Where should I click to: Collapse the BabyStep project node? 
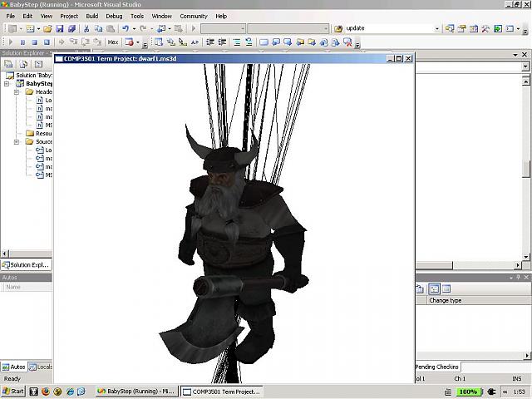[x=8, y=84]
